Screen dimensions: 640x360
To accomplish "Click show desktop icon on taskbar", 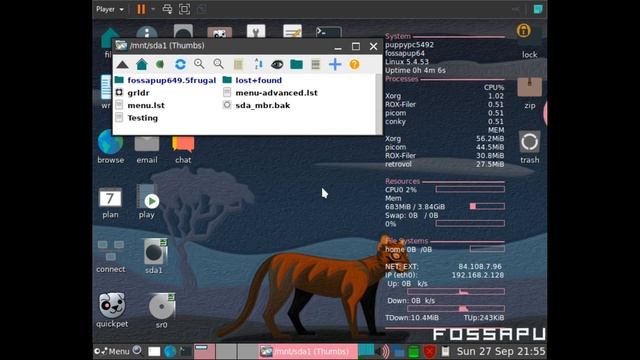I will pyautogui.click(x=154, y=351).
